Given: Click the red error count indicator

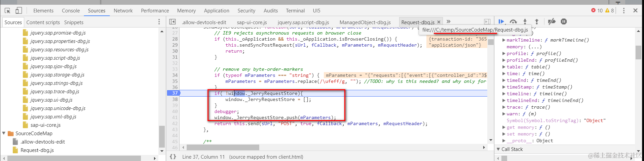Looking at the screenshot, I should pos(597,10).
